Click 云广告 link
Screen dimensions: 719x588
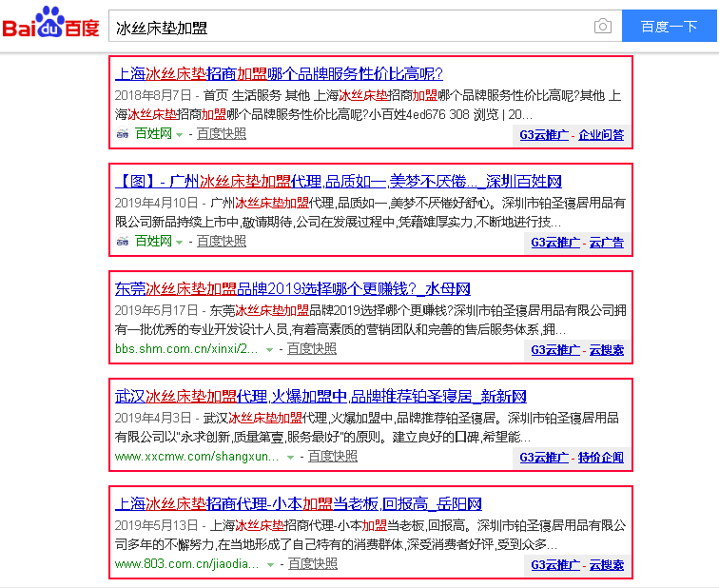606,243
